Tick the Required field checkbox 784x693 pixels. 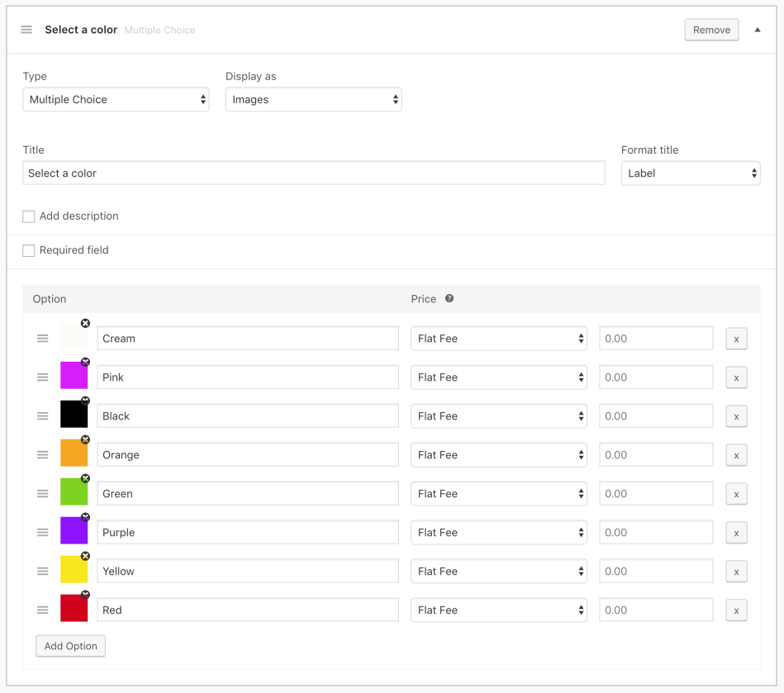point(29,250)
